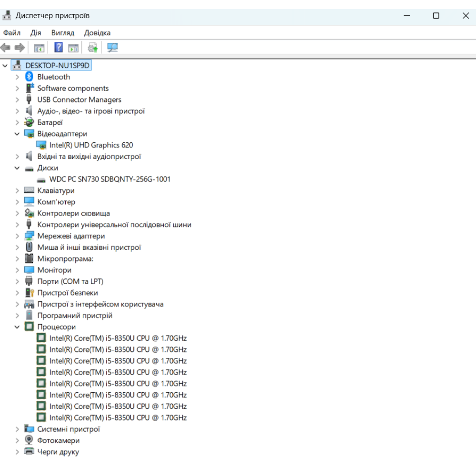The image size is (476, 476).
Task: Expand the Мережеві адаптери category
Action: [17, 236]
